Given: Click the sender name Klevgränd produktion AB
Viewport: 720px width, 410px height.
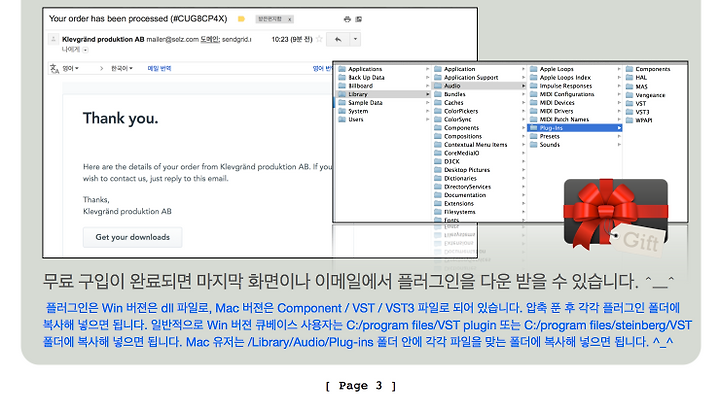Looking at the screenshot, I should coord(103,39).
